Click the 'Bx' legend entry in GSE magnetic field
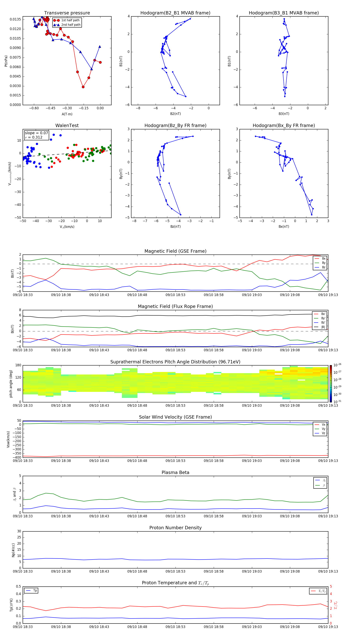The width and height of the screenshot is (351, 644). (320, 259)
